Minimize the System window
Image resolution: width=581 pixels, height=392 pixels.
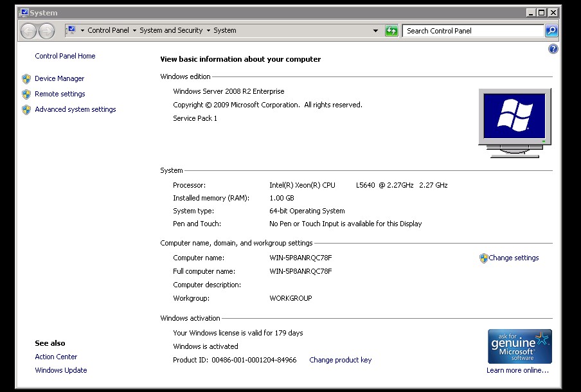point(531,13)
